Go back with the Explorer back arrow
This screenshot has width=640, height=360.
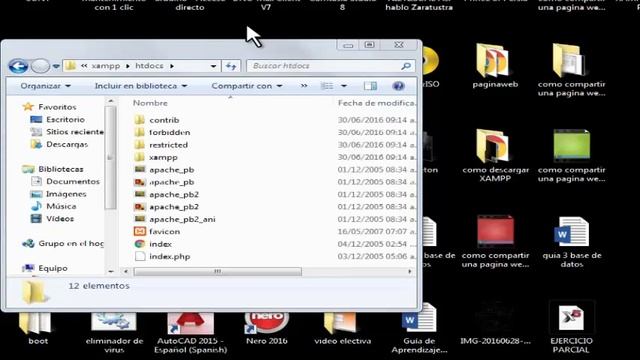pyautogui.click(x=18, y=66)
